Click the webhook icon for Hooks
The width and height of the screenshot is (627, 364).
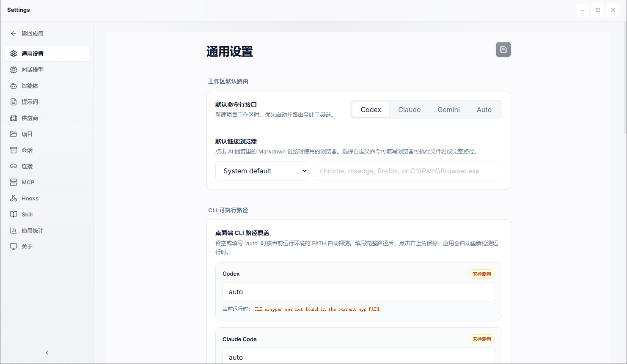[x=14, y=198]
